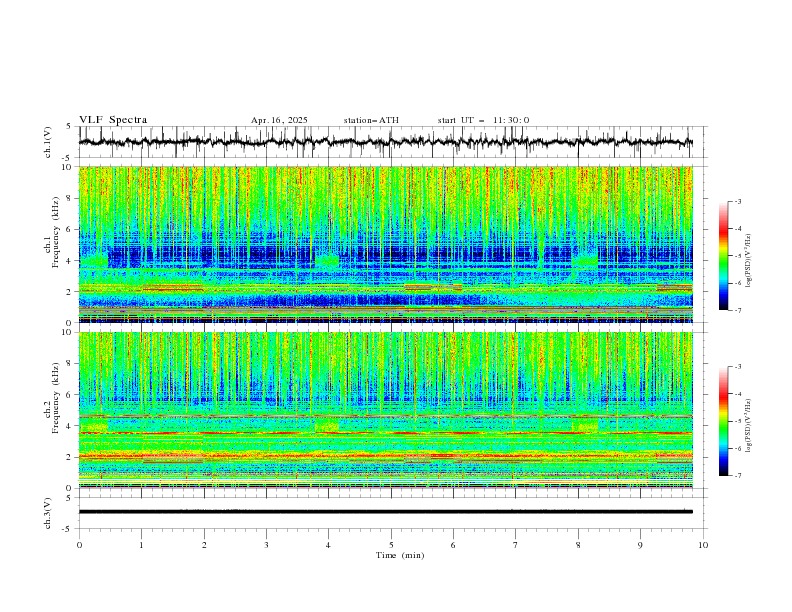Click the "-4" label on the ch.2 color bar
Screen dimensions: 792x612
pyautogui.click(x=737, y=394)
